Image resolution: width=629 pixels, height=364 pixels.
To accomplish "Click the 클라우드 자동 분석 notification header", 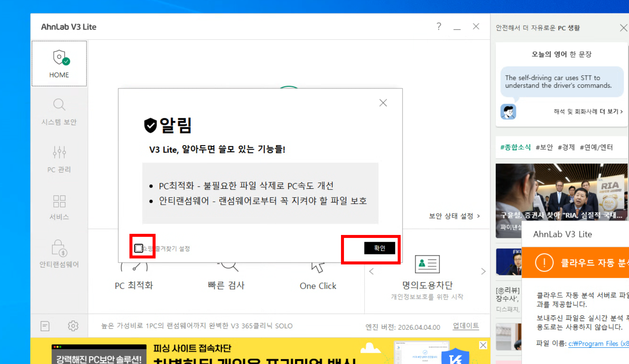I will [576, 263].
